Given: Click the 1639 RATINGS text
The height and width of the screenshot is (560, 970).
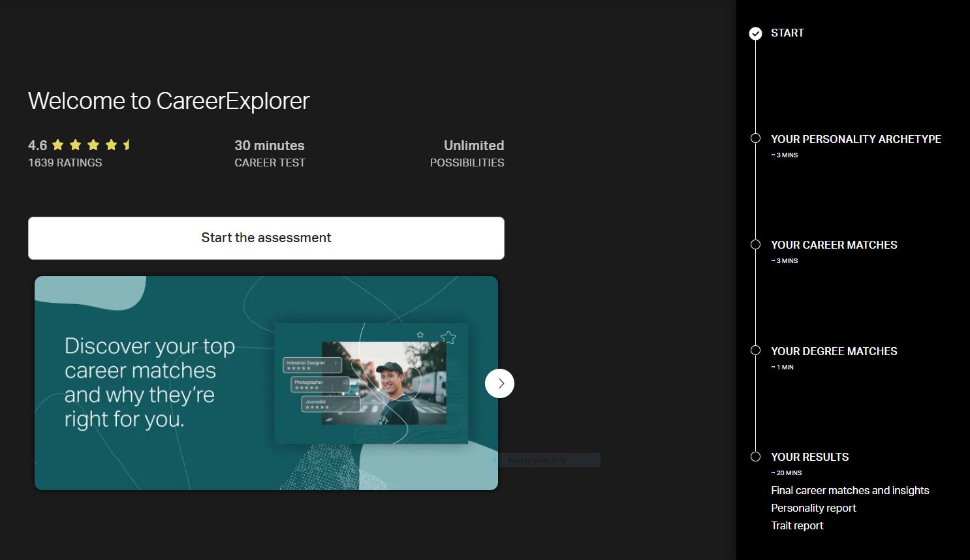Looking at the screenshot, I should [x=65, y=163].
